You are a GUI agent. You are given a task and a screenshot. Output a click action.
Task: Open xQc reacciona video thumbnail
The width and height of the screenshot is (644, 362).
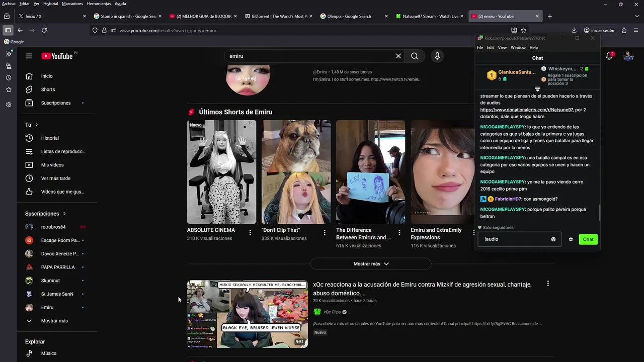(x=248, y=314)
